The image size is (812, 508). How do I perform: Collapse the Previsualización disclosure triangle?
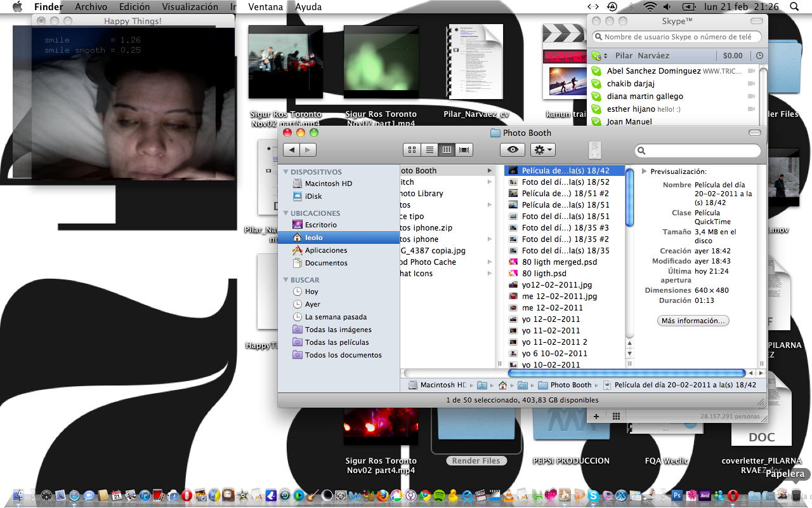pos(645,171)
